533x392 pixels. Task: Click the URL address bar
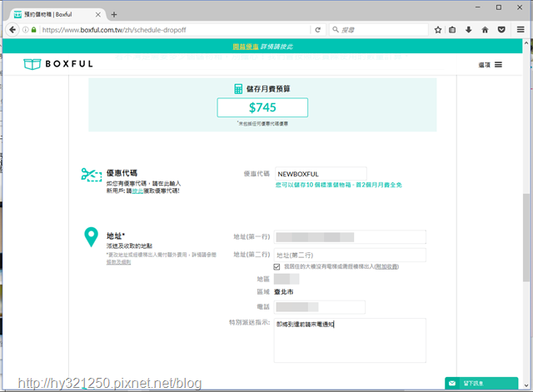(x=175, y=30)
